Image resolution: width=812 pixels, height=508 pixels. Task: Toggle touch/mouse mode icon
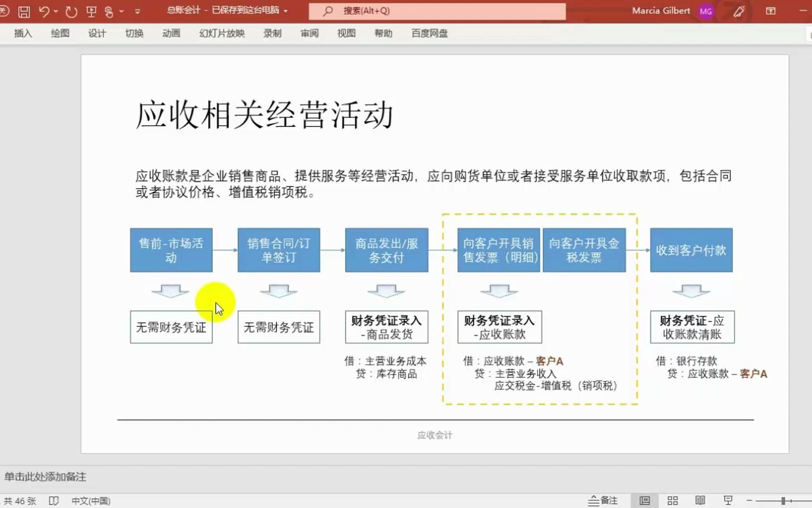[x=109, y=11]
